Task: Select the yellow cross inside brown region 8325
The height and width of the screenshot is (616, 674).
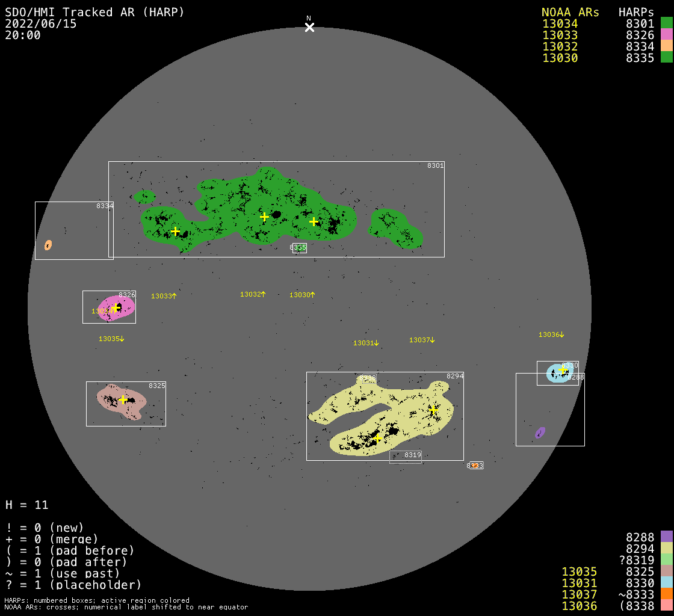Action: [x=123, y=399]
